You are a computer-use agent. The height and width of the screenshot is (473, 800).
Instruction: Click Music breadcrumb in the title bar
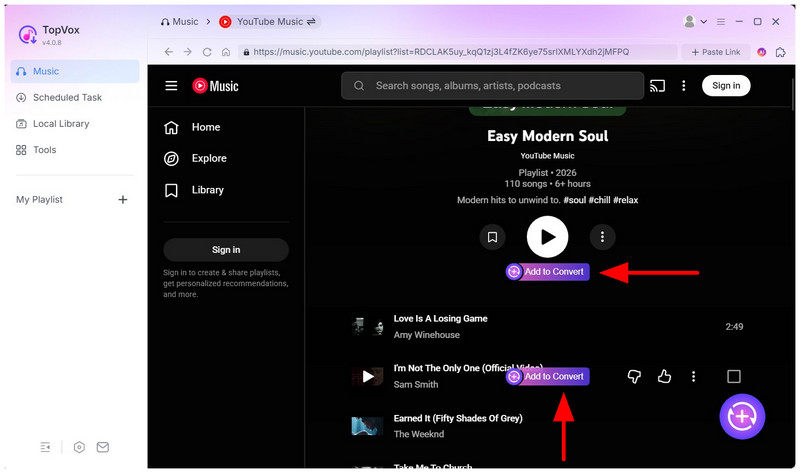(179, 22)
